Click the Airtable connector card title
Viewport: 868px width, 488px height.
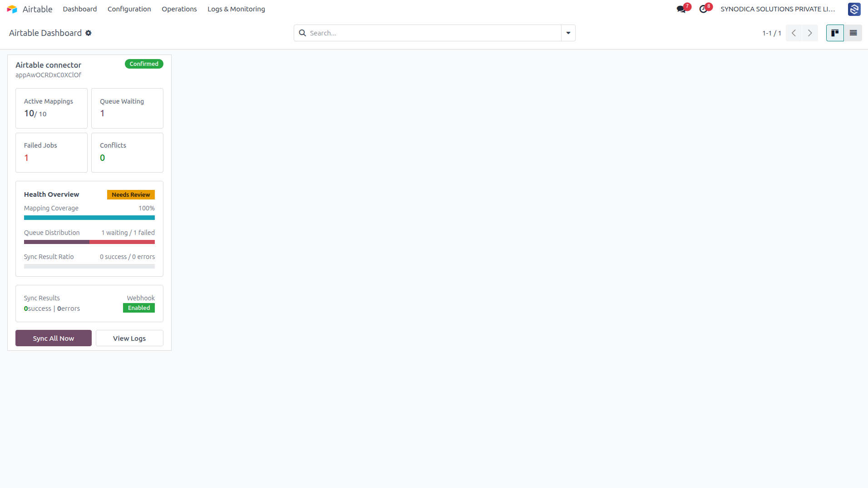point(49,65)
